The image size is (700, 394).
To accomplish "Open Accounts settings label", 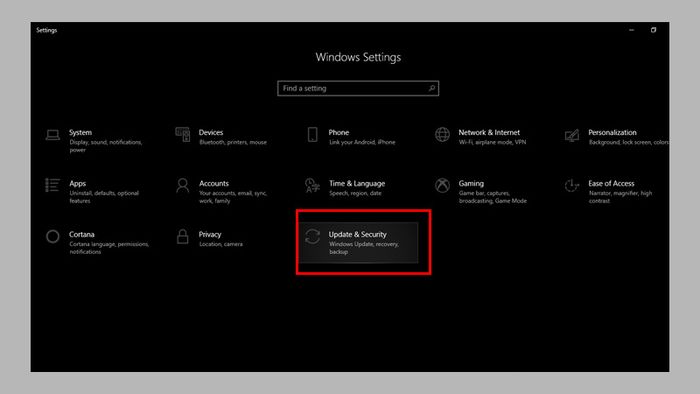I will (x=214, y=183).
